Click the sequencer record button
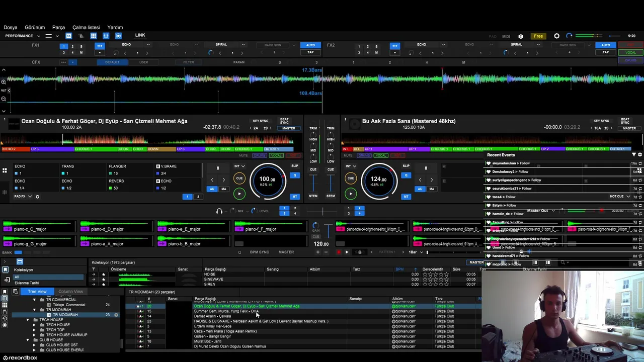The height and width of the screenshot is (362, 644). 339,252
